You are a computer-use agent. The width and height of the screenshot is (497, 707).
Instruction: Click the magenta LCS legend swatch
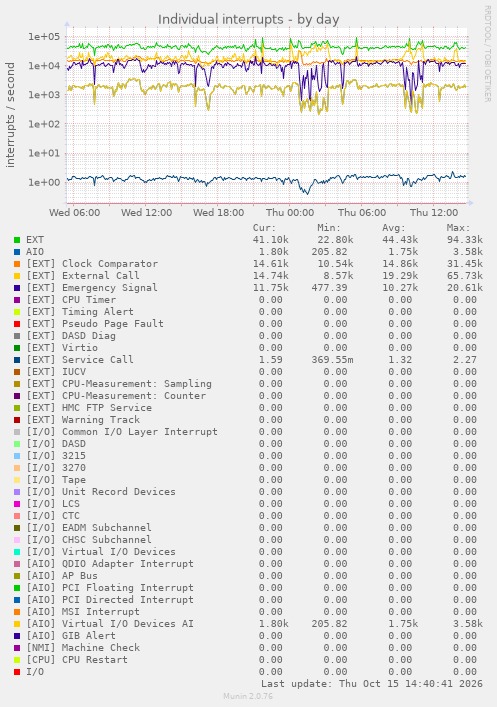(x=17, y=504)
